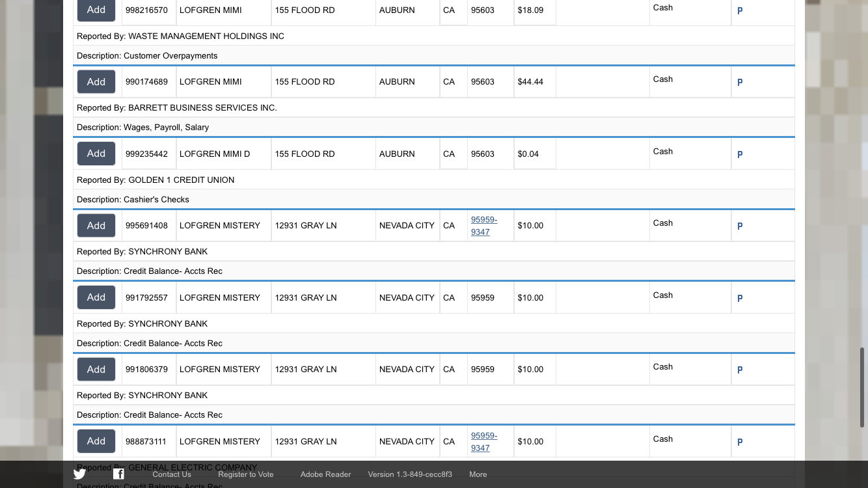Screen dimensions: 868x488
Task: Select property ID 999235442 cell
Action: pyautogui.click(x=149, y=154)
